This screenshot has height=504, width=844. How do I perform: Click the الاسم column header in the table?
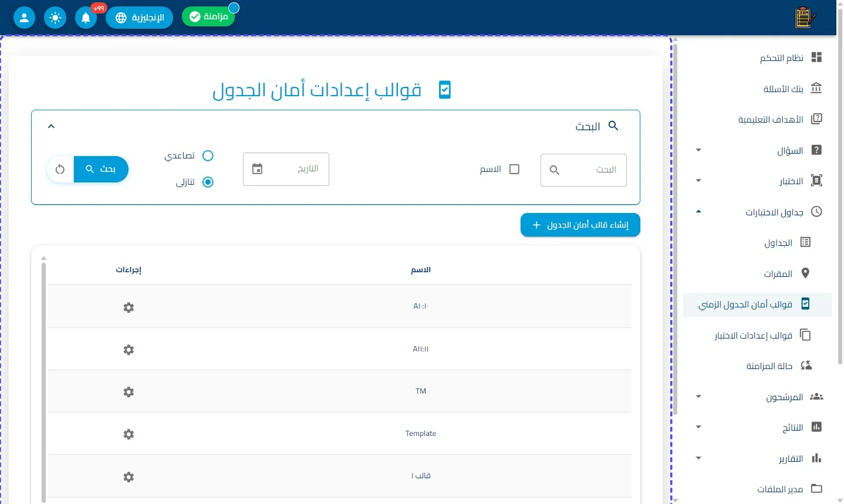pos(421,270)
